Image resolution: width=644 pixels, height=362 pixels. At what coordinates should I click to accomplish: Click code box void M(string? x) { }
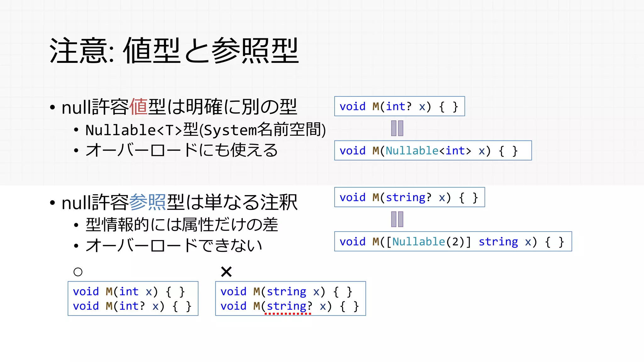pos(409,197)
